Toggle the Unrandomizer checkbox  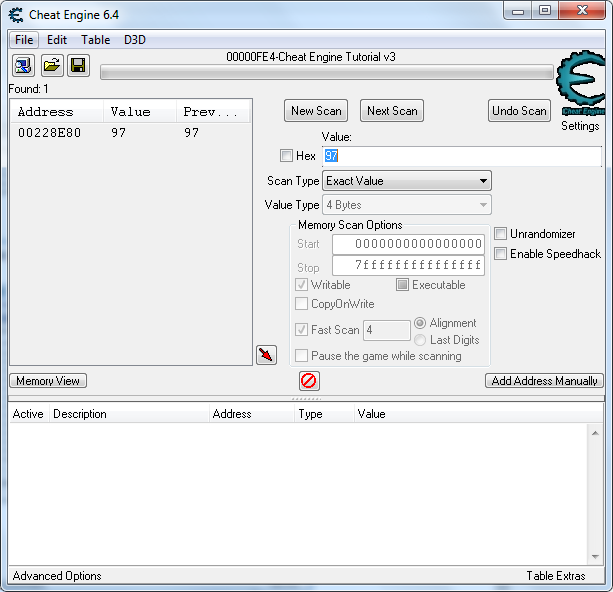(x=500, y=234)
